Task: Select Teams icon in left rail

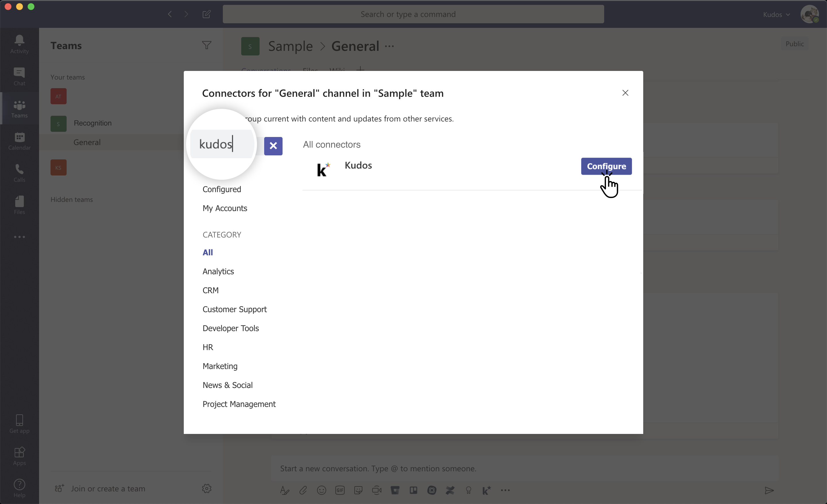Action: [x=20, y=109]
